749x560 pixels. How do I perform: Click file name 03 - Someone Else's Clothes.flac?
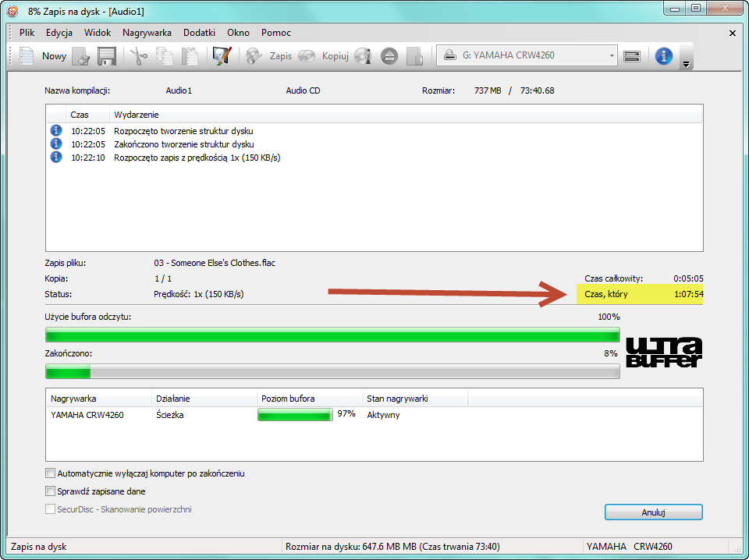(x=215, y=263)
